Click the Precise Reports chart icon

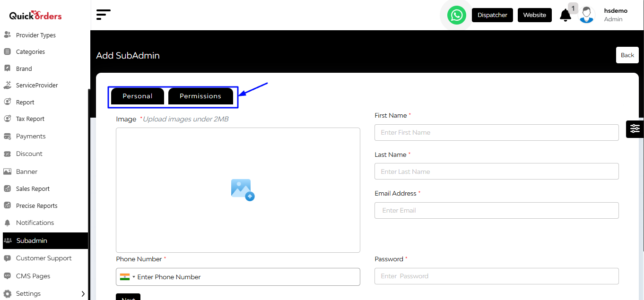[x=7, y=206]
